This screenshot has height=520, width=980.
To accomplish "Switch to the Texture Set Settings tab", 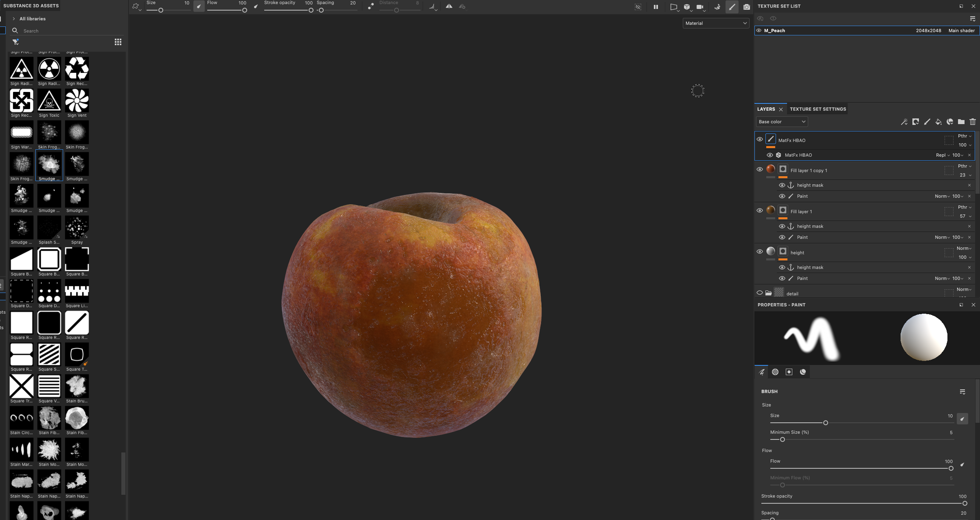I will (x=818, y=109).
